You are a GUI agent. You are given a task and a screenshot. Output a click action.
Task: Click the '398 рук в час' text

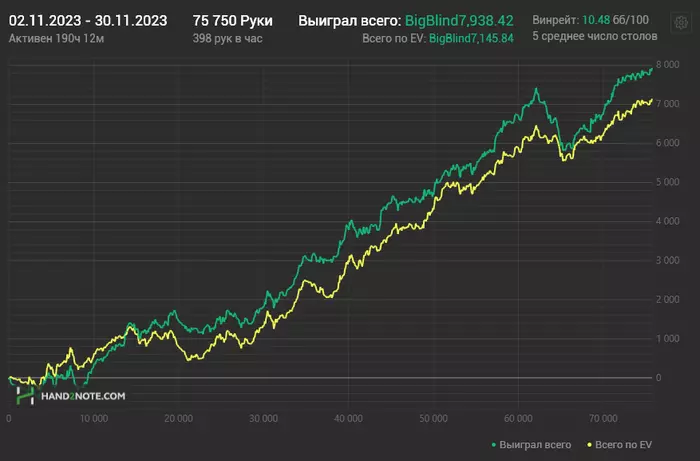(x=228, y=38)
